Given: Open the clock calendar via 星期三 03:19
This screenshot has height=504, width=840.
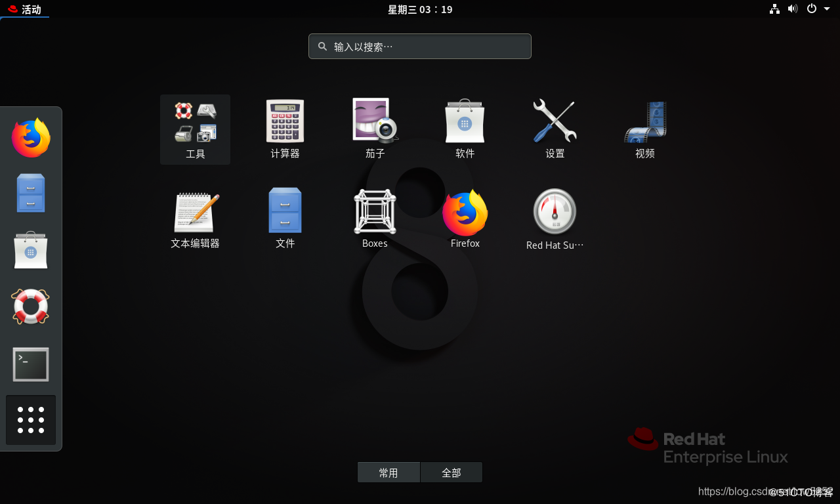Looking at the screenshot, I should (x=419, y=9).
